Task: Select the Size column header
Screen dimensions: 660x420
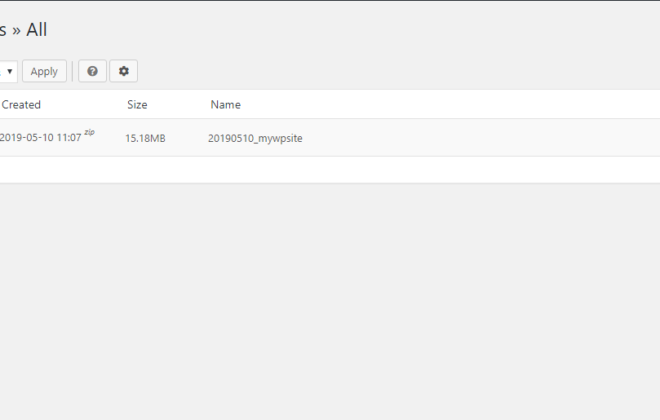Action: pyautogui.click(x=137, y=104)
